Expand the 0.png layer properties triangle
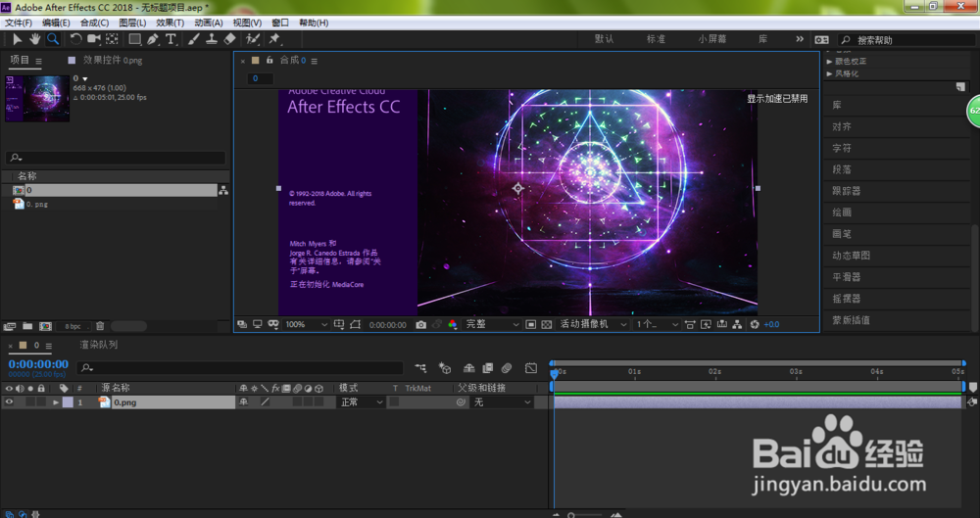Viewport: 980px width, 518px height. [x=56, y=402]
